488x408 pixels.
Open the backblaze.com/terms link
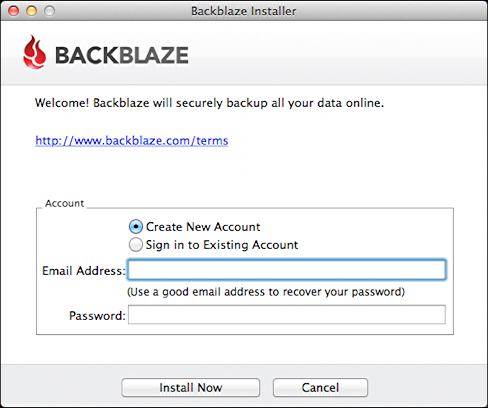[x=132, y=141]
